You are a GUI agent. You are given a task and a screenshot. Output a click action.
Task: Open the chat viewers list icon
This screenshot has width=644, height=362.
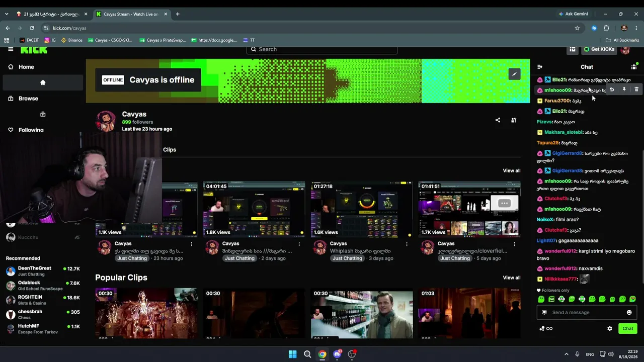coord(634,67)
